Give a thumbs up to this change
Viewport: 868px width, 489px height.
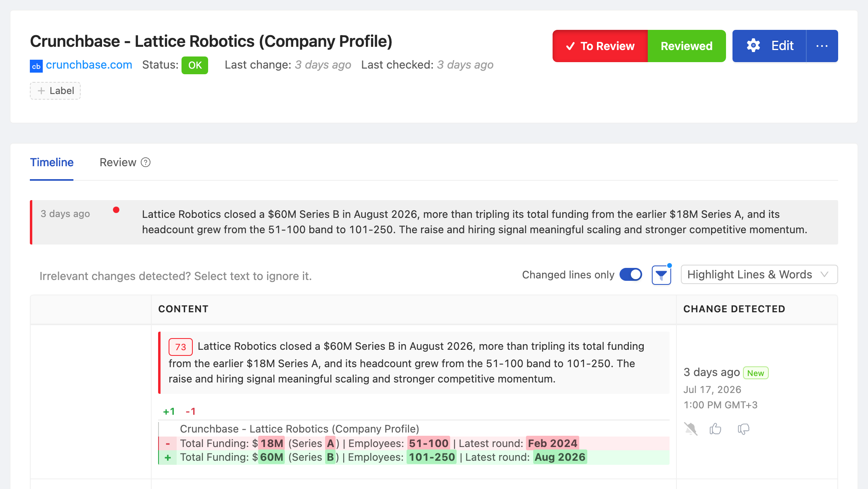point(716,429)
